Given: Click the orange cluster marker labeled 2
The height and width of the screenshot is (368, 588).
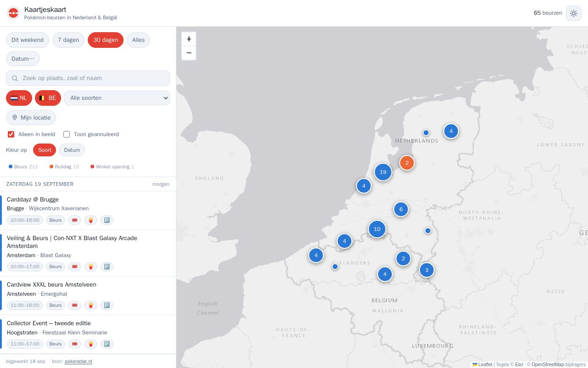Looking at the screenshot, I should tap(407, 163).
